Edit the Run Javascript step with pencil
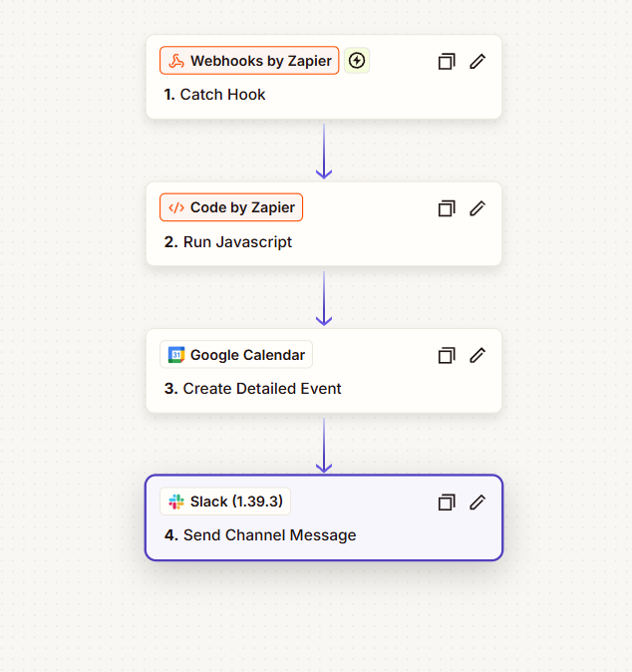The height and width of the screenshot is (672, 632). point(477,208)
